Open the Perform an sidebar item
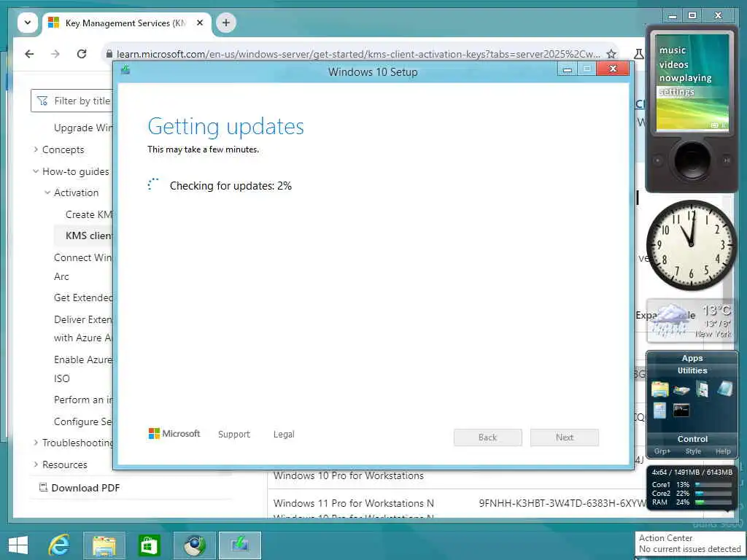Image resolution: width=747 pixels, height=560 pixels. tap(83, 400)
